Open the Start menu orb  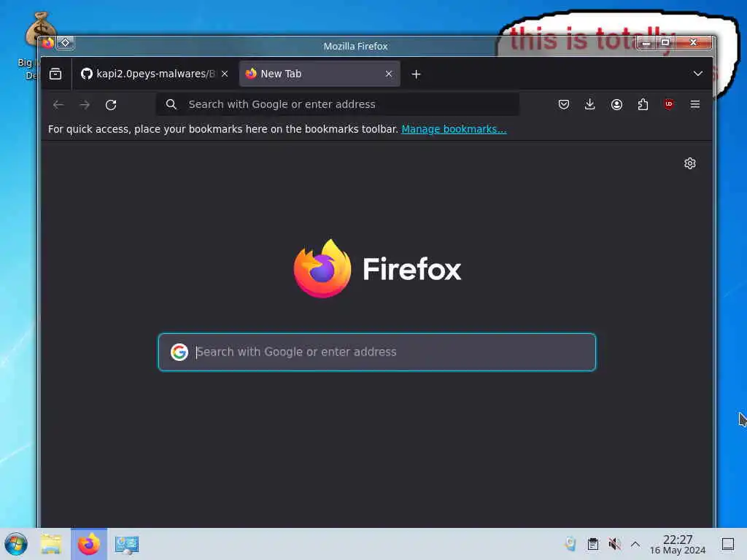pos(16,544)
